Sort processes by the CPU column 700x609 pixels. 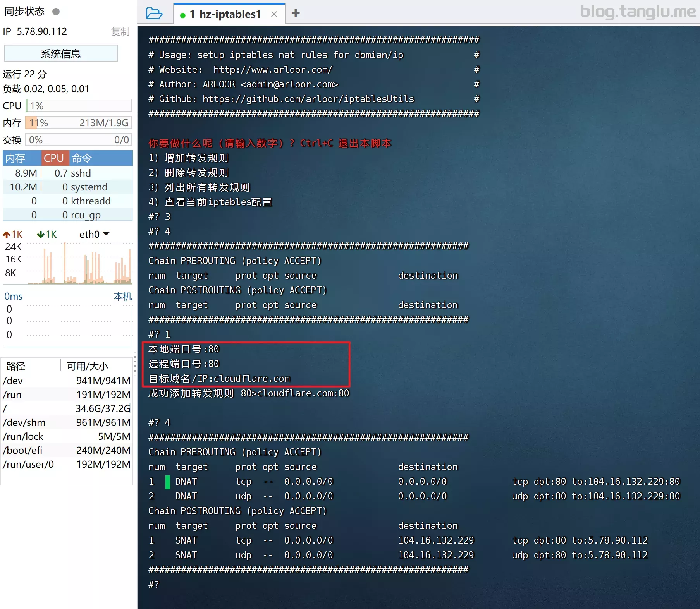pos(54,158)
